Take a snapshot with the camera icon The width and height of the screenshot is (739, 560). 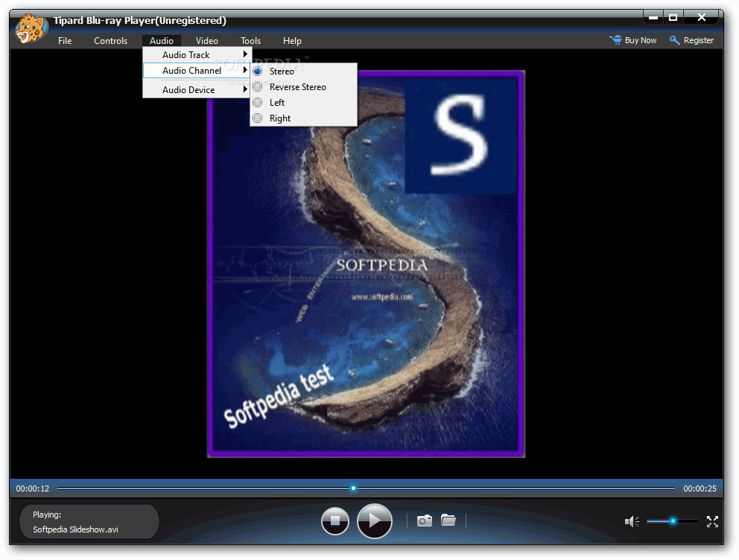pos(424,521)
